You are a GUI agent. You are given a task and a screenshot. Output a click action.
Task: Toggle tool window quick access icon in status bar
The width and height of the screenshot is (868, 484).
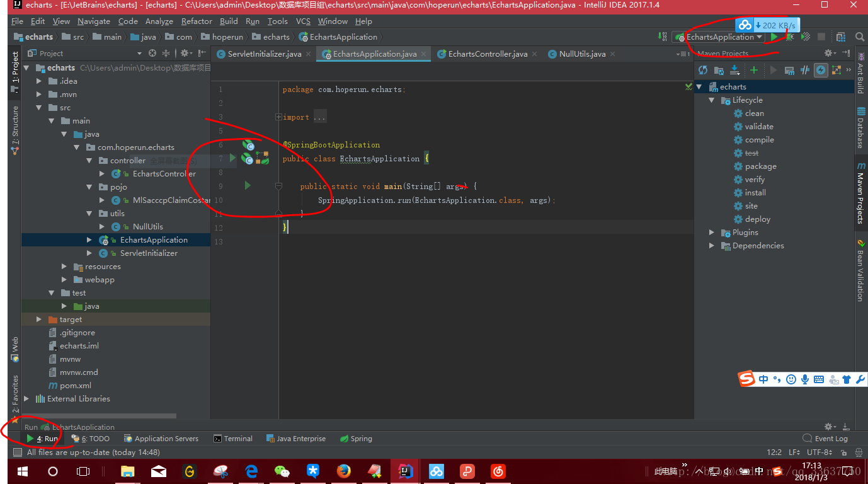tap(17, 452)
